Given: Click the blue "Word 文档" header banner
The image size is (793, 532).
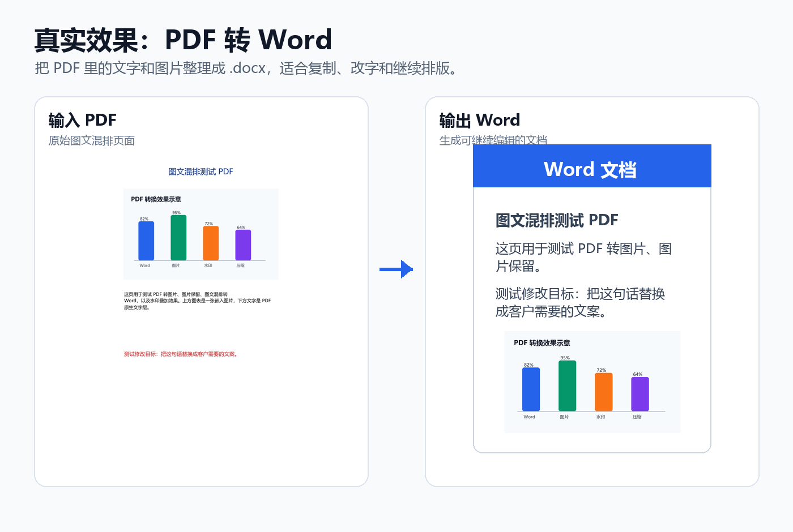Looking at the screenshot, I should pos(592,166).
